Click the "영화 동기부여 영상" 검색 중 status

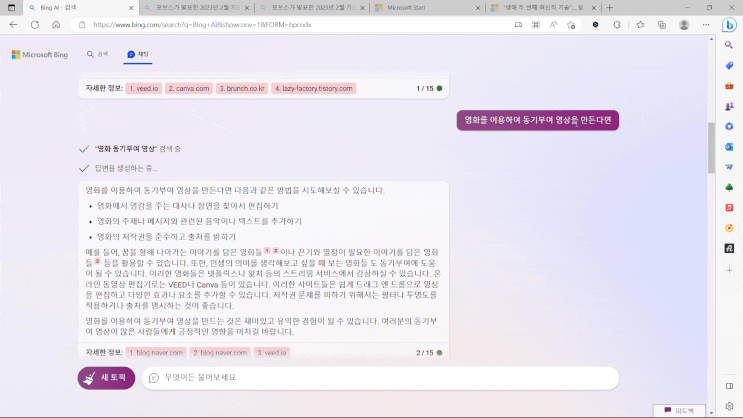137,149
